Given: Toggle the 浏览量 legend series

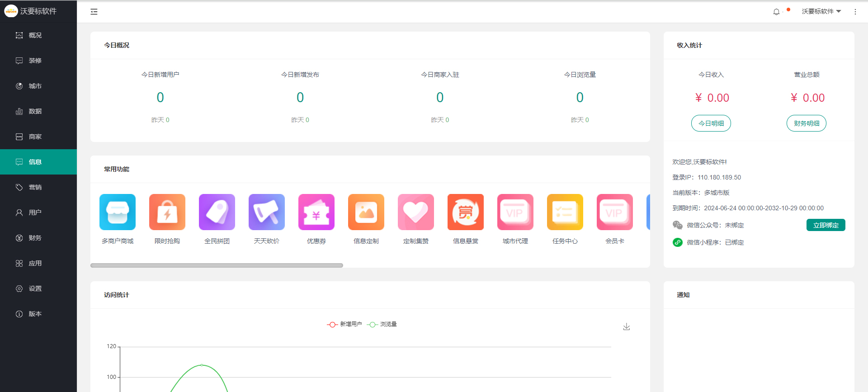Looking at the screenshot, I should [382, 324].
